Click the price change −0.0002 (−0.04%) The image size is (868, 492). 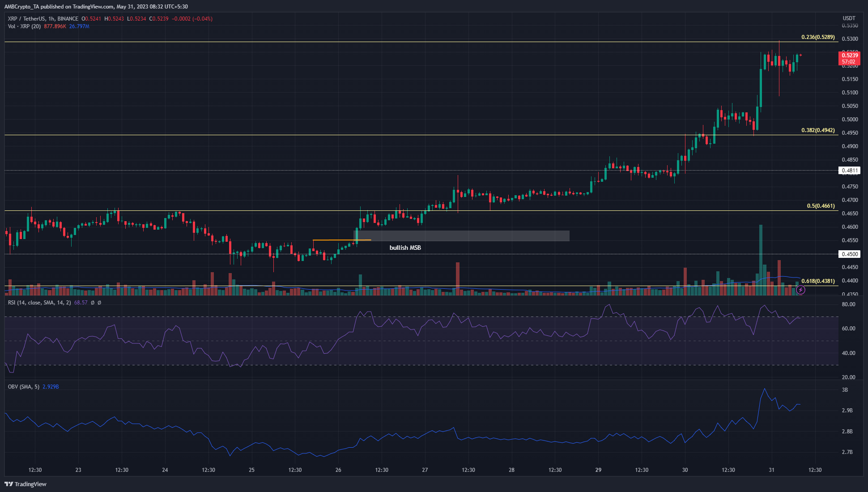point(192,19)
